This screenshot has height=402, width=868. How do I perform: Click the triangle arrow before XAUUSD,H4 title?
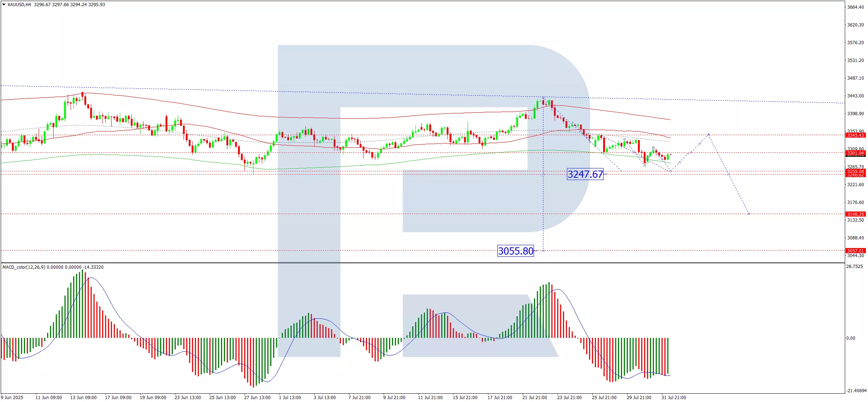pos(4,5)
